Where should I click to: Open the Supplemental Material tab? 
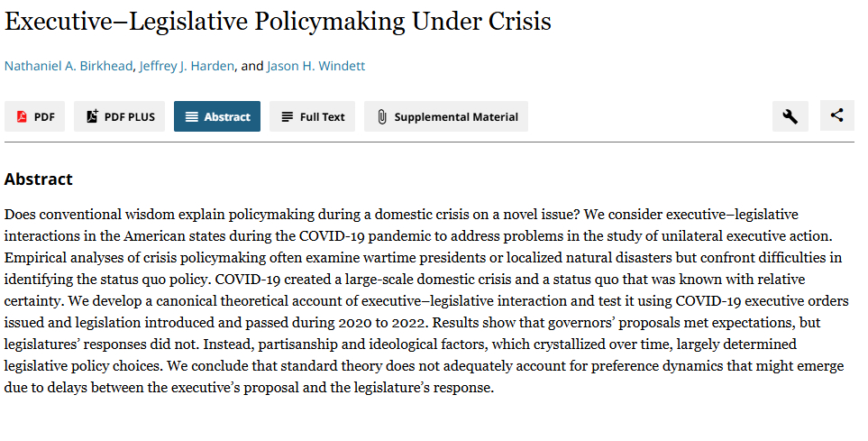tap(456, 116)
